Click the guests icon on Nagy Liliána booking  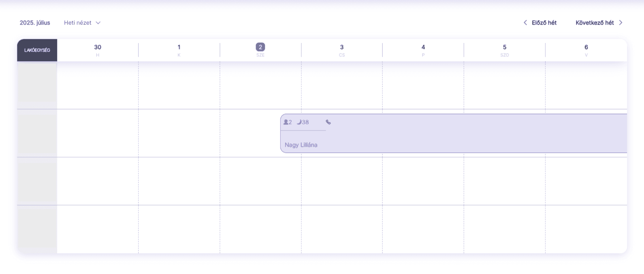tap(286, 122)
